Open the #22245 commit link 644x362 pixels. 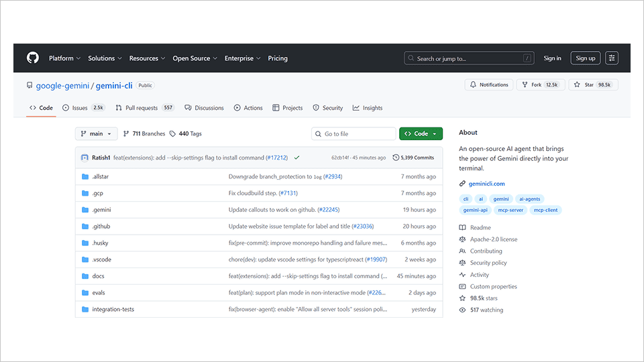(329, 210)
